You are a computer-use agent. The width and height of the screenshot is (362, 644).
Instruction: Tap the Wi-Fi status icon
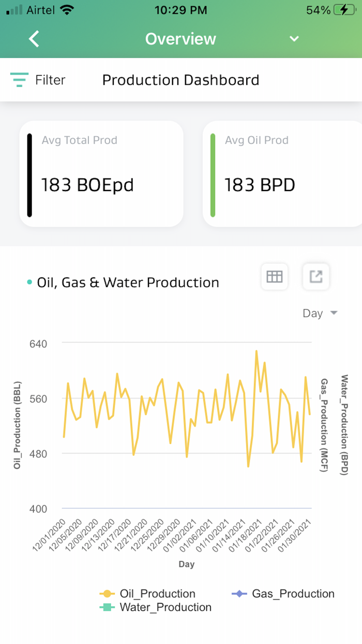(x=67, y=10)
